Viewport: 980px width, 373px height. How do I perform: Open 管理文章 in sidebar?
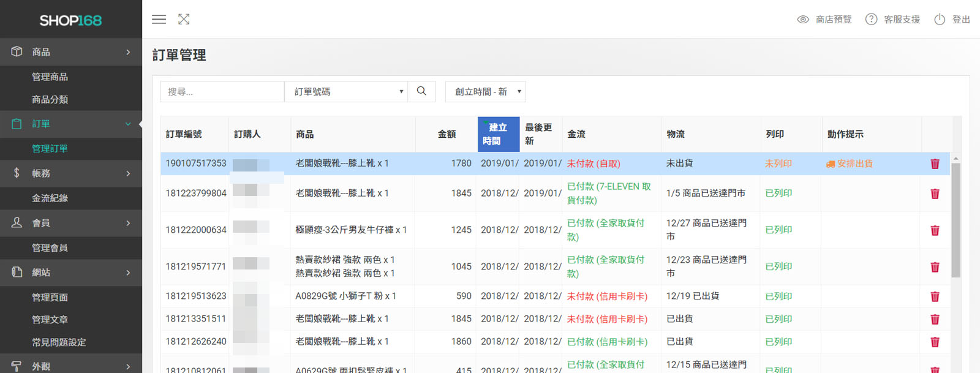coord(50,319)
